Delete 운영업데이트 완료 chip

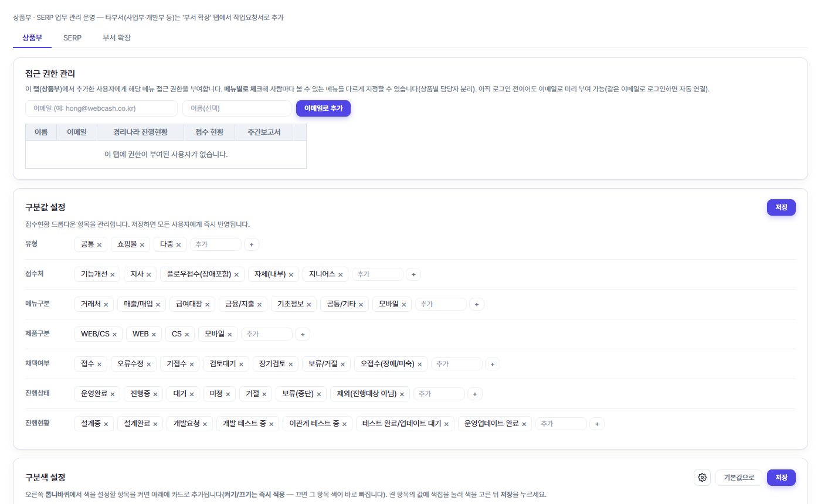[x=524, y=424]
